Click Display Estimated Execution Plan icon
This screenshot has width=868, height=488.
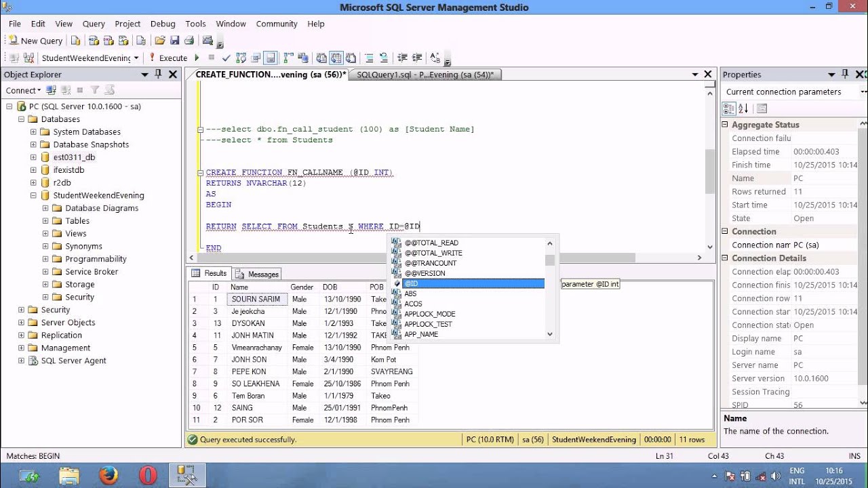point(241,58)
